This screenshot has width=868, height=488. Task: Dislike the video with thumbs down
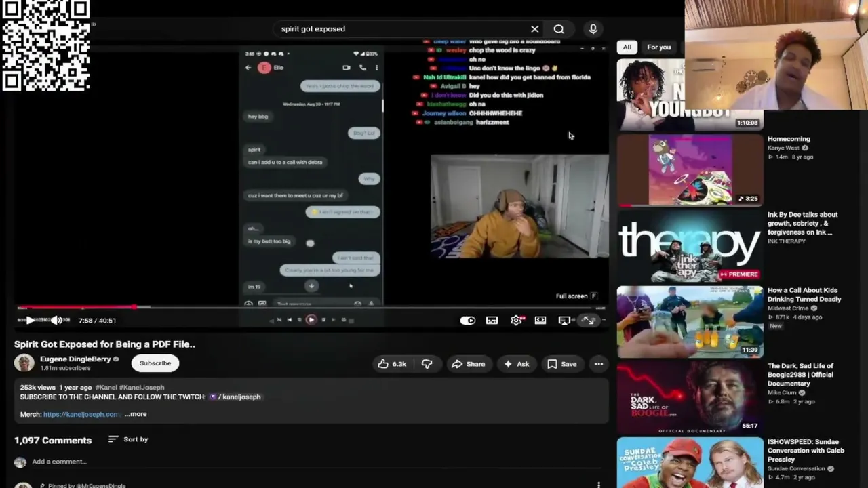click(427, 364)
